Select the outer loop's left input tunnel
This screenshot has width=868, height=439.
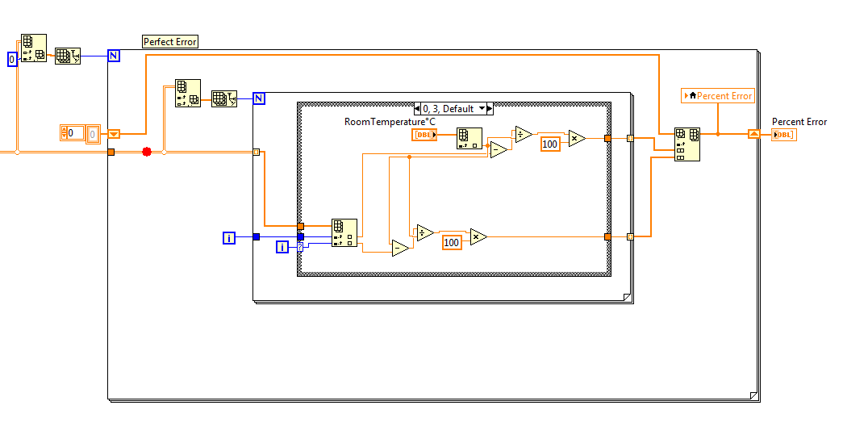pos(111,152)
